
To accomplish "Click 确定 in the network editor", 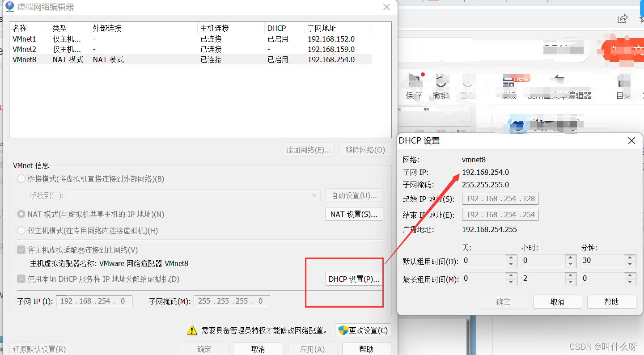I will click(x=204, y=349).
